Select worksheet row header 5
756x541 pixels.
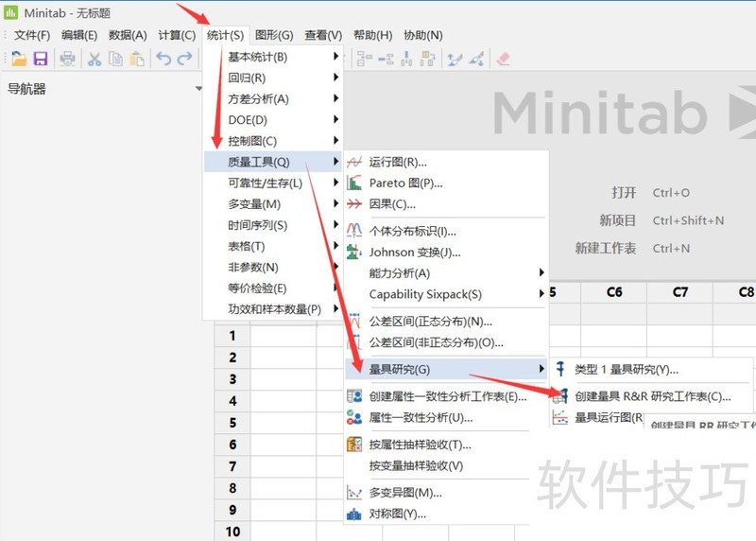point(232,423)
